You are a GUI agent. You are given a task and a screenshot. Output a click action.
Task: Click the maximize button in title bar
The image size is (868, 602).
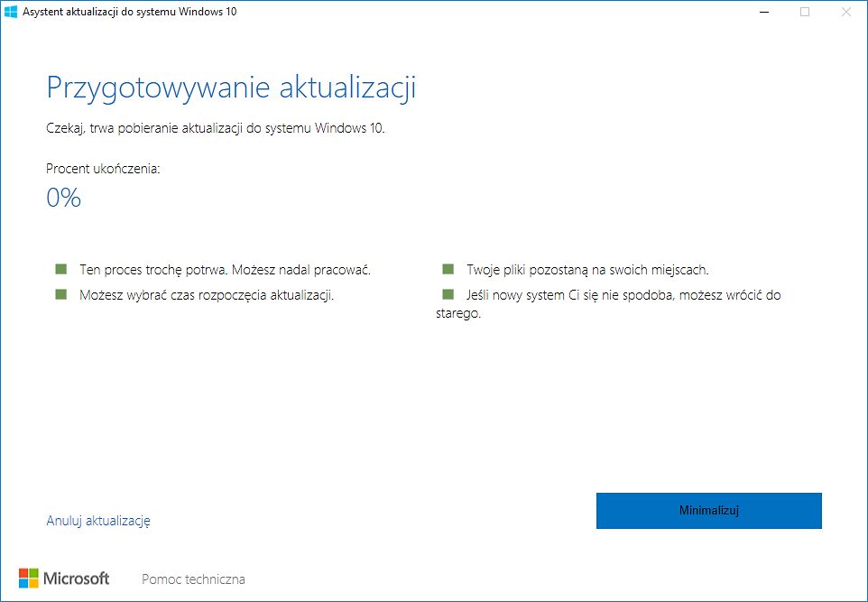coord(805,12)
